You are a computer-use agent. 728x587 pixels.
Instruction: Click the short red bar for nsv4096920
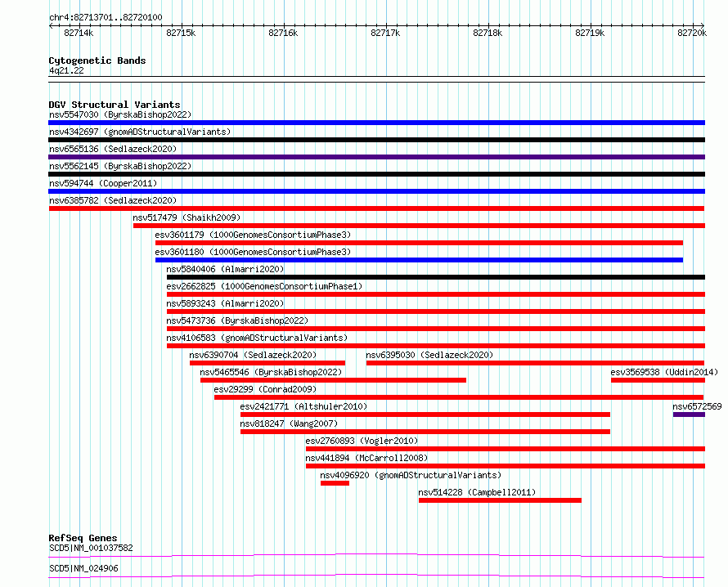[335, 483]
